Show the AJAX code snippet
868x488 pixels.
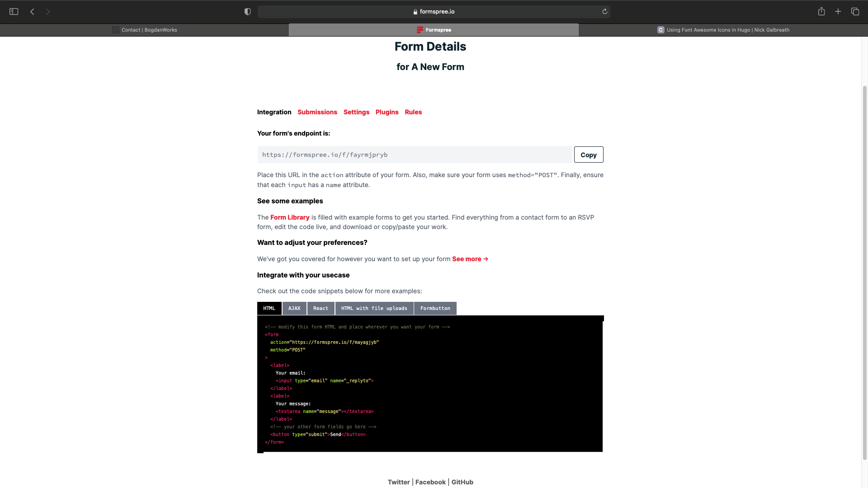[294, 308]
